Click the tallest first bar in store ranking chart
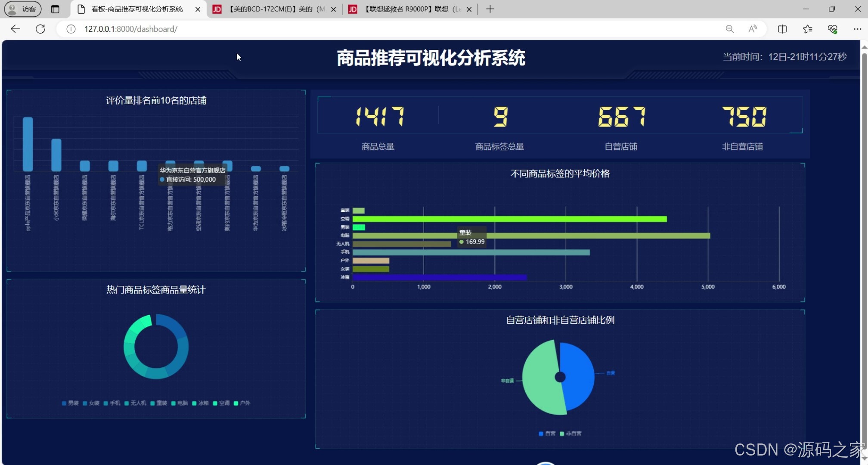 tap(28, 144)
